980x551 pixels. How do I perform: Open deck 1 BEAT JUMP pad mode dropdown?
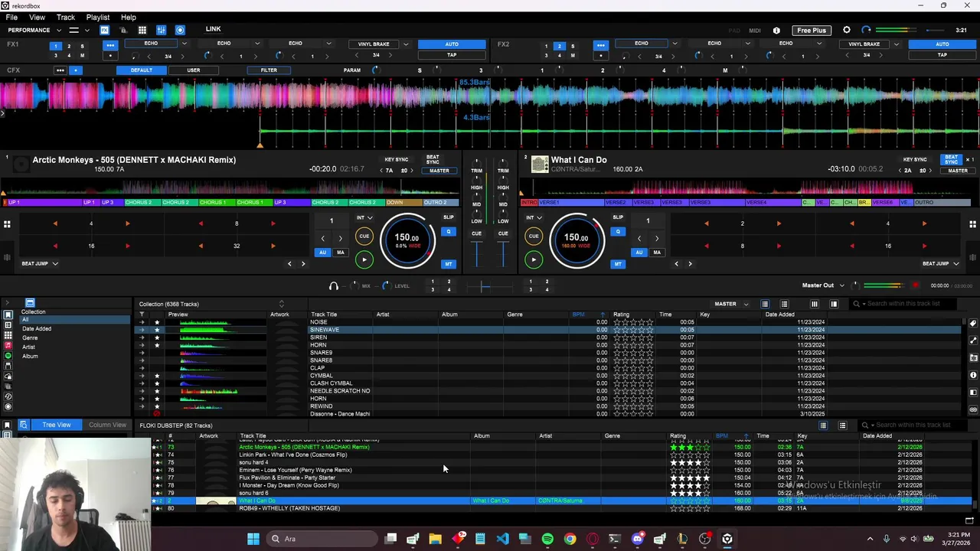[x=40, y=263]
